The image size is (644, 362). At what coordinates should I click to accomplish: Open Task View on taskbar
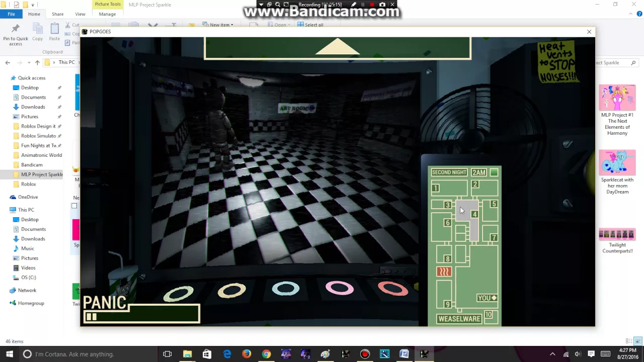click(168, 354)
